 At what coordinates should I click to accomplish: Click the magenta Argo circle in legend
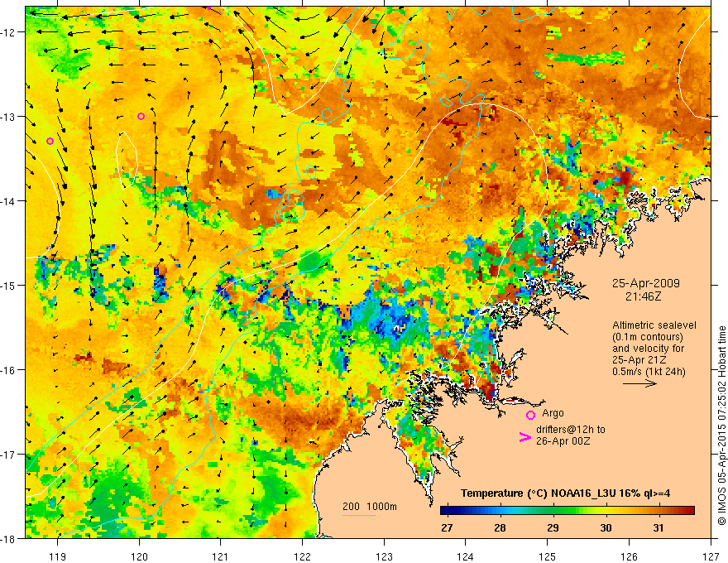(x=530, y=415)
